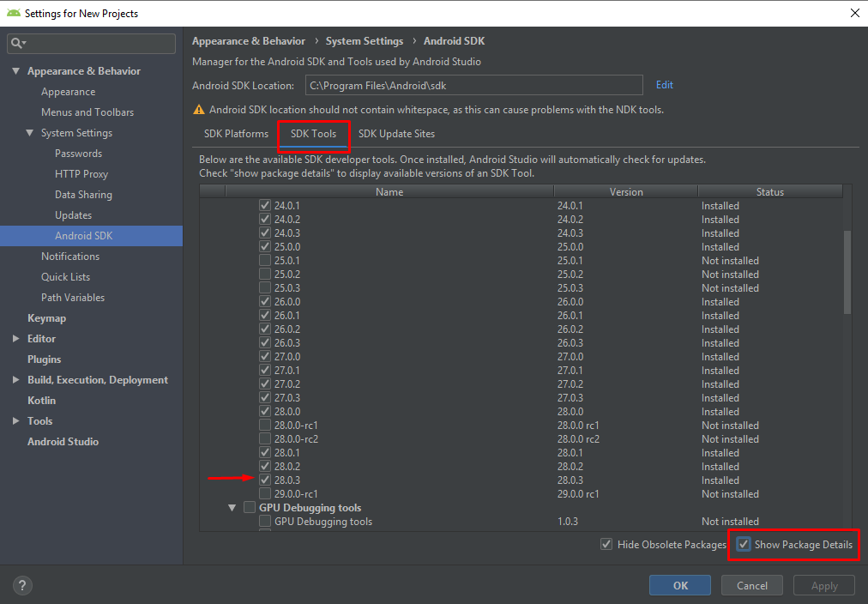This screenshot has width=868, height=604.
Task: Check the 25.0.3 build tools checkbox
Action: tap(265, 288)
